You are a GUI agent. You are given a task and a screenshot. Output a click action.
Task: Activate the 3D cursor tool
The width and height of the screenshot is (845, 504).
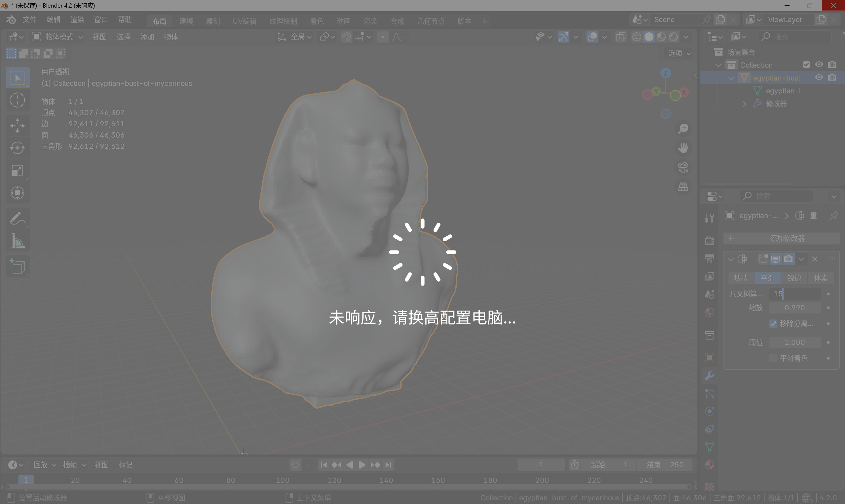(x=17, y=100)
